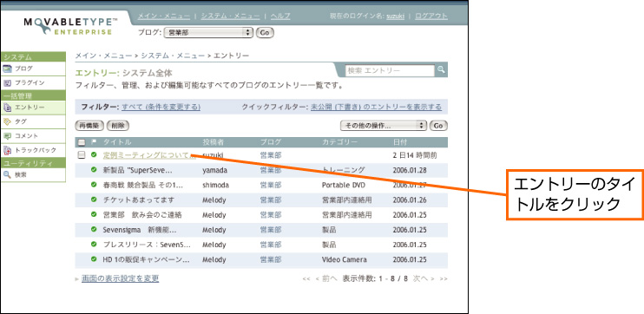The image size is (644, 314).
Task: Click the Movable Type Enterprise logo
Action: [x=71, y=27]
